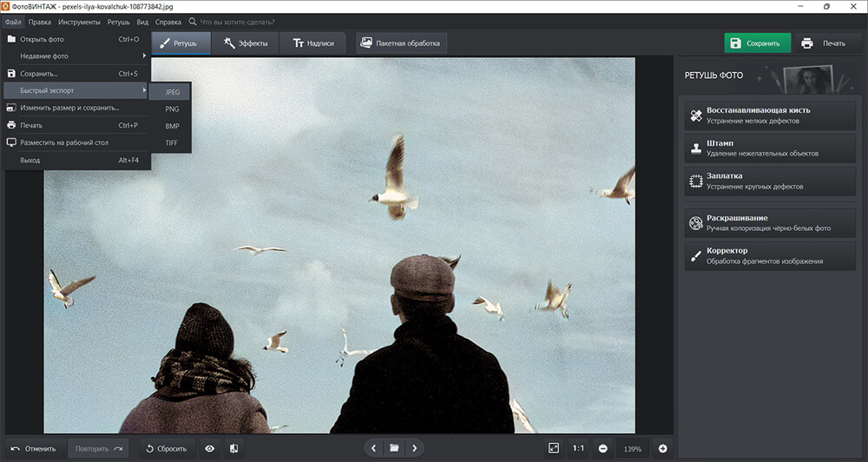Go to the previous photo arrow
The image size is (868, 462).
373,448
